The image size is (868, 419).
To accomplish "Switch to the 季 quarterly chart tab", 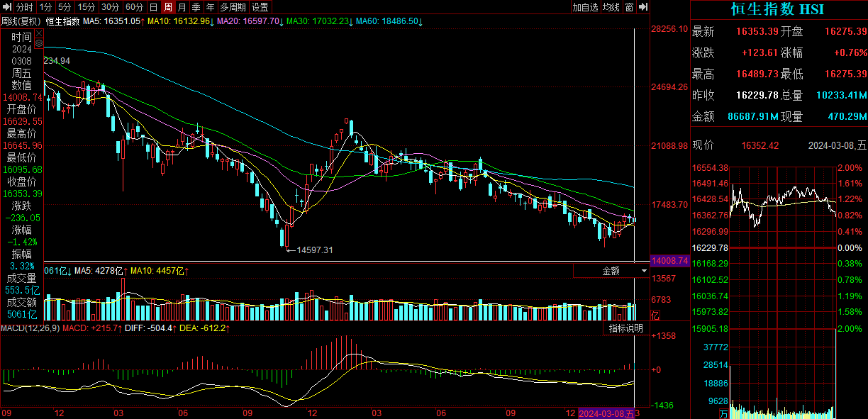I will [x=196, y=7].
